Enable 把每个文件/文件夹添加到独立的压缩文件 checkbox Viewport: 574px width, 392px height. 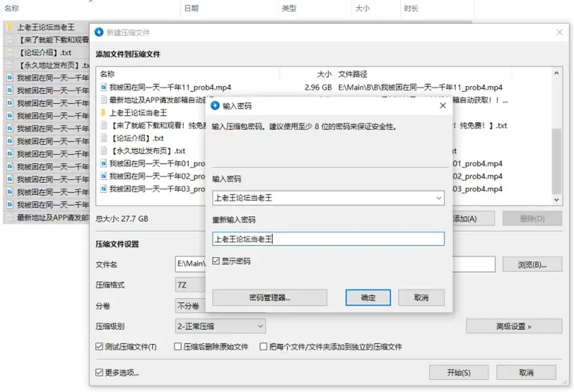point(263,346)
